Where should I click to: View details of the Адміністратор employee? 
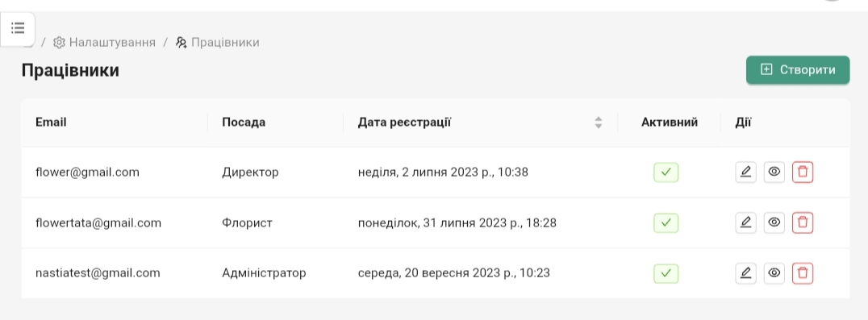(x=774, y=273)
